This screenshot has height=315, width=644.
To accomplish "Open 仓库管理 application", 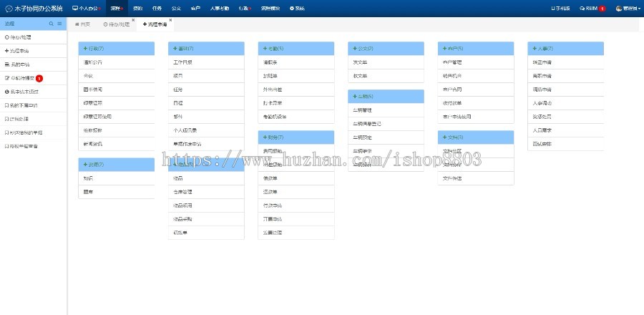I will click(206, 192).
